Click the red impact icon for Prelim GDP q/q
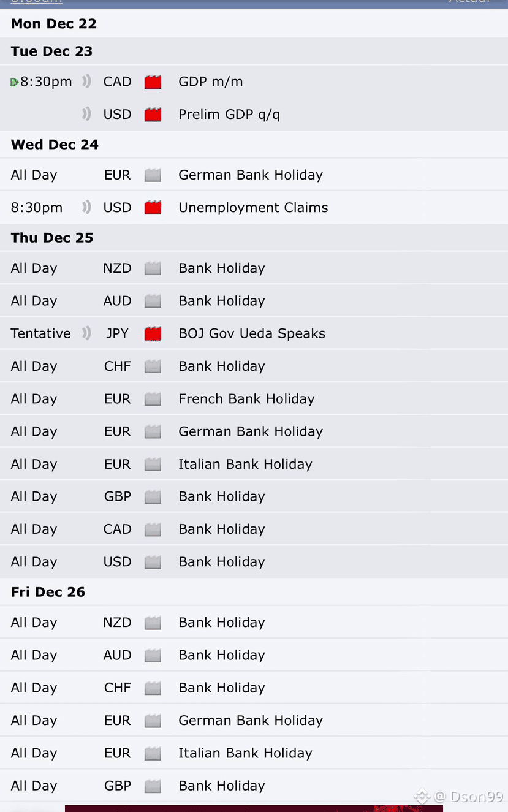Image resolution: width=508 pixels, height=812 pixels. tap(153, 115)
